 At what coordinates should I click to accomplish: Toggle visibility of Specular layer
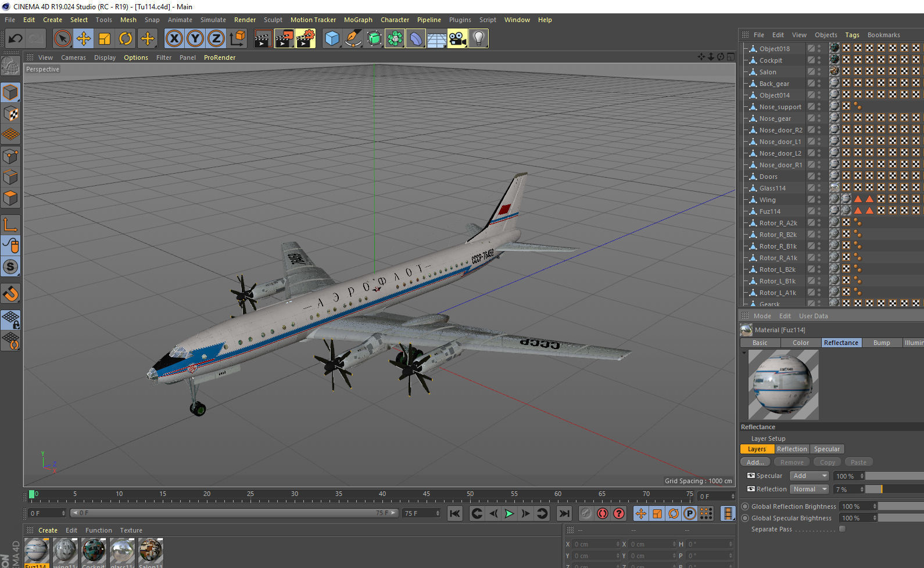[x=751, y=476]
